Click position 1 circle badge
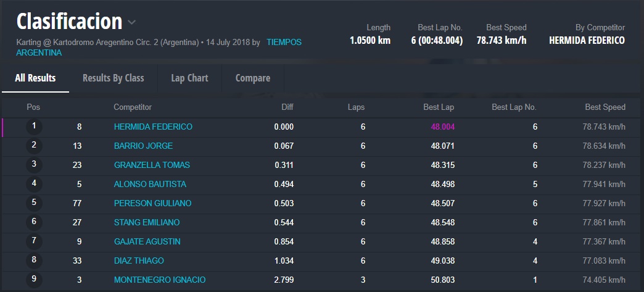Screen dimensions: 644x292 click(x=34, y=127)
